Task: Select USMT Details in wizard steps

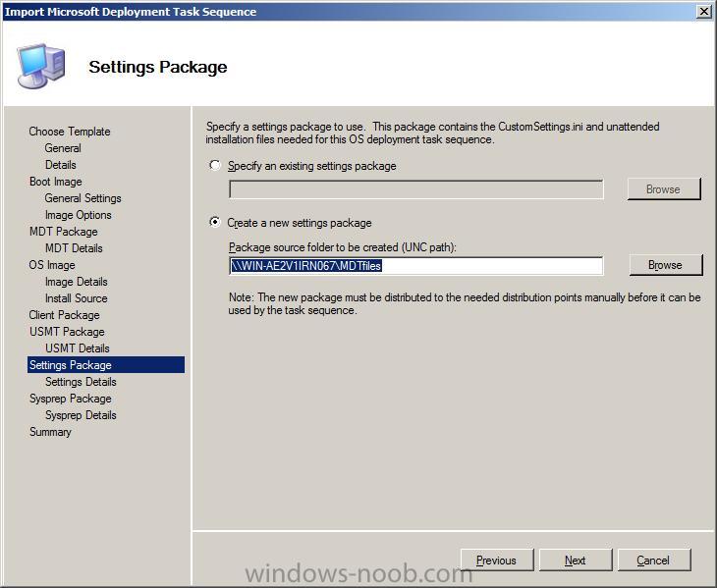Action: tap(78, 348)
